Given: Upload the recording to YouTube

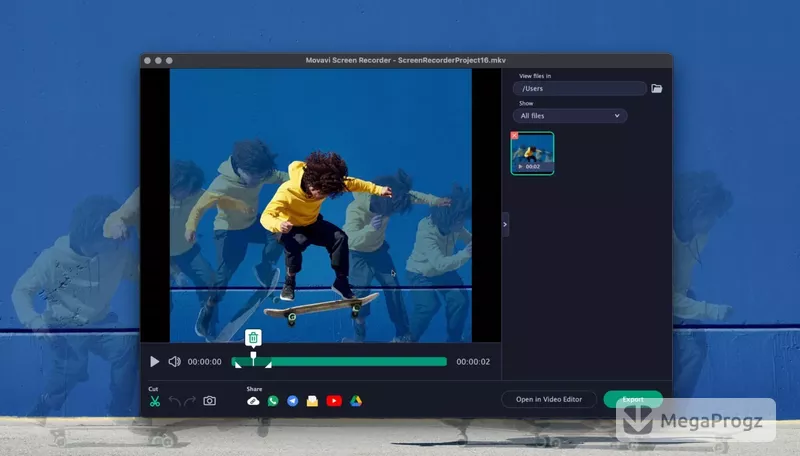Looking at the screenshot, I should 334,401.
